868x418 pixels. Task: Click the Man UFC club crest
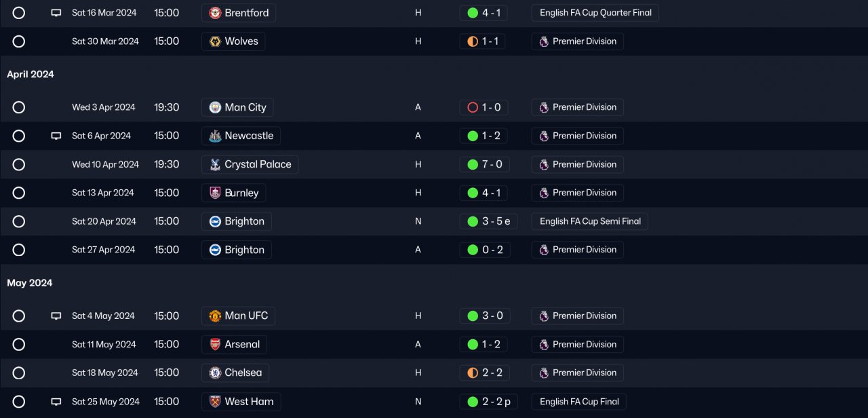point(215,316)
